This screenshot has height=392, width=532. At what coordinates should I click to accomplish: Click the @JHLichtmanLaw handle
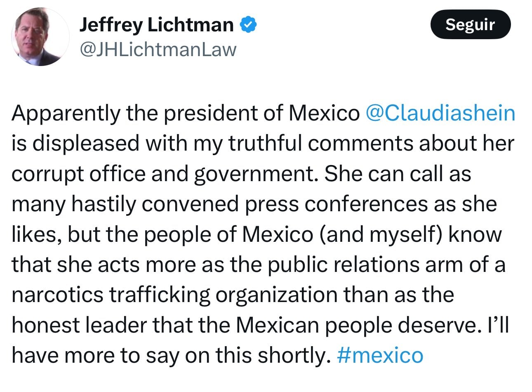[x=158, y=50]
